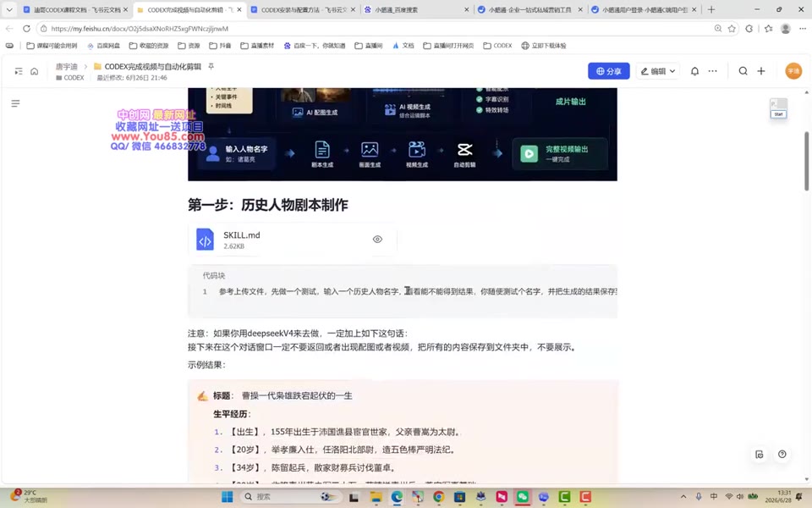Click the page vertical scrollbar thumb

click(x=806, y=161)
